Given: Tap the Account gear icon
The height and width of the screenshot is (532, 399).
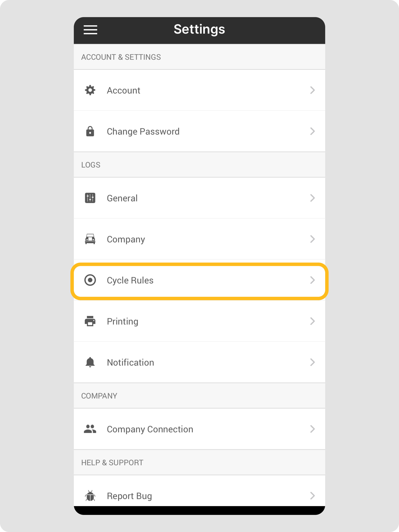Looking at the screenshot, I should (x=90, y=90).
